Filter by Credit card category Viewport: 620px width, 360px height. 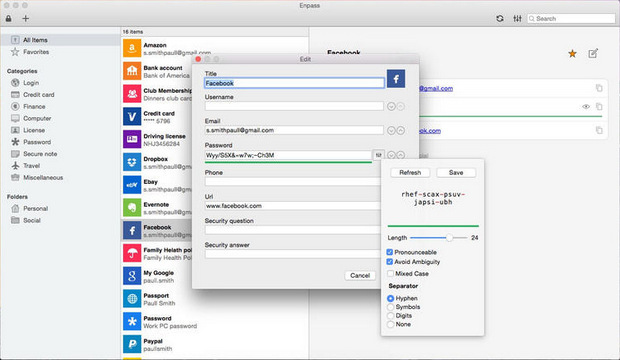pos(38,95)
